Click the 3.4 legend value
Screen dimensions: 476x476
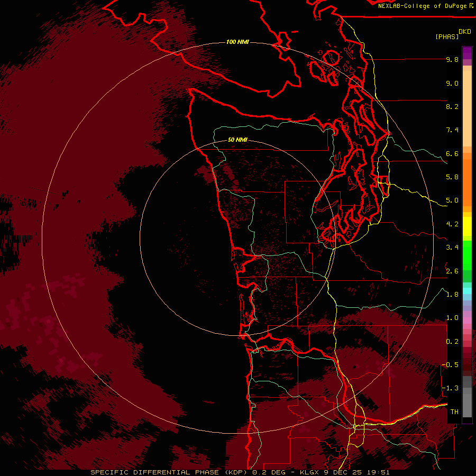452,248
